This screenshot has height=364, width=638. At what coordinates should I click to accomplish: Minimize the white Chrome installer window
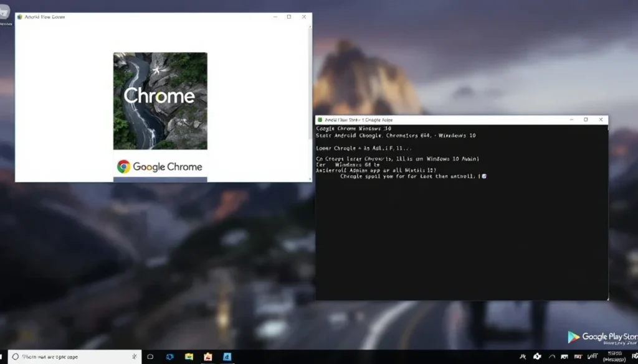(x=275, y=17)
